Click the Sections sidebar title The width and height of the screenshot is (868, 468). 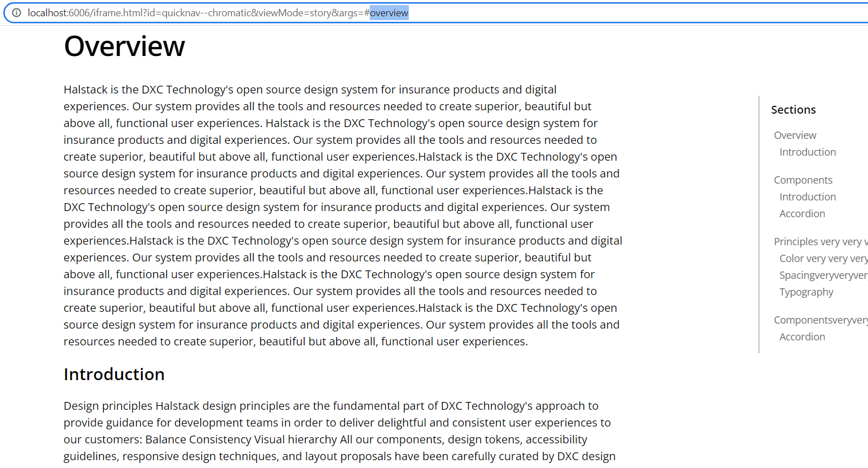(x=793, y=110)
